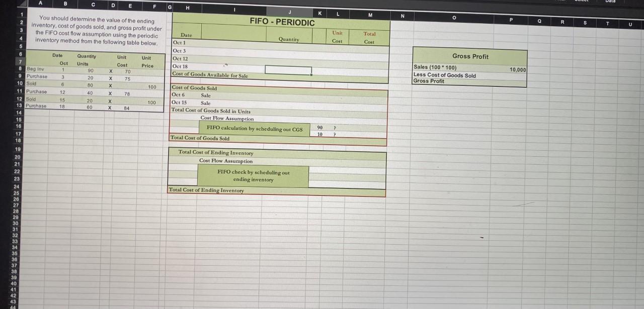Select row header 30

click(17, 223)
